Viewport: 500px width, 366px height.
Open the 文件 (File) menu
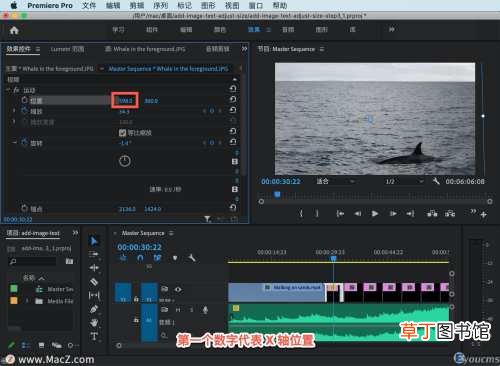[x=89, y=5]
